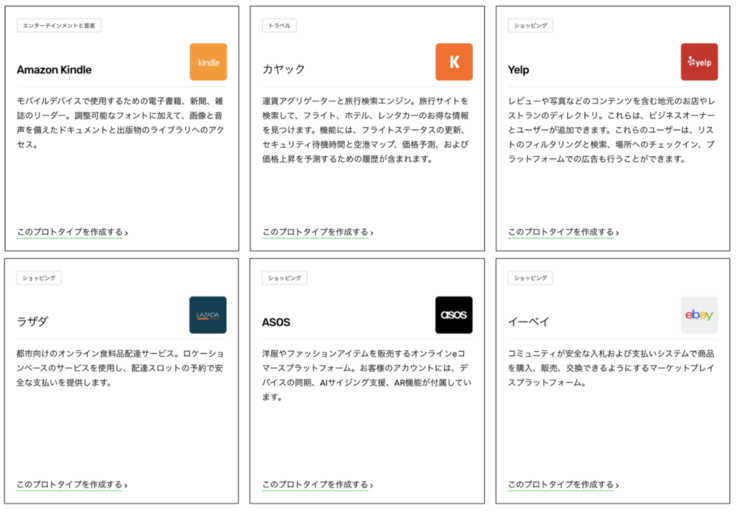Click the Amazon Kindle orange logo icon
The image size is (736, 512).
pyautogui.click(x=208, y=62)
